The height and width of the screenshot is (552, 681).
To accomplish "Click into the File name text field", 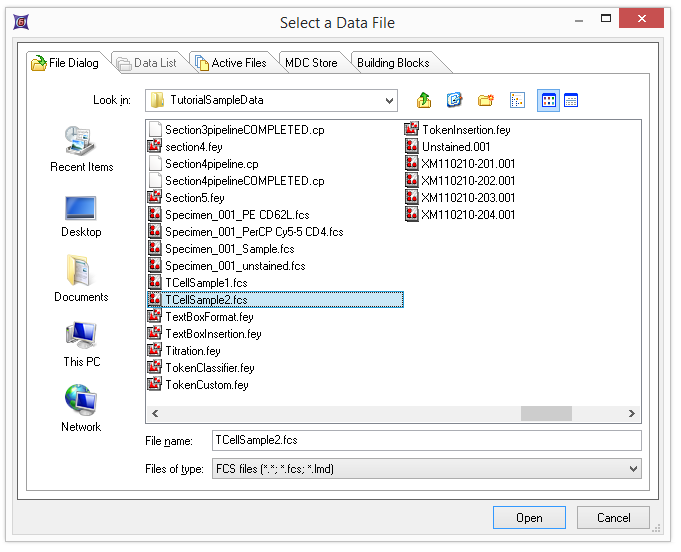I will point(425,440).
